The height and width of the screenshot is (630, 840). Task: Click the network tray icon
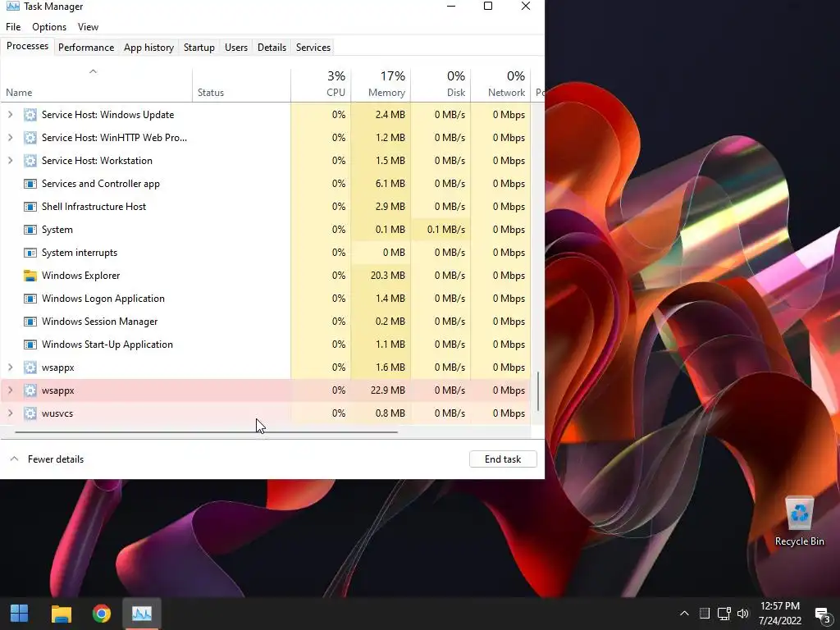[x=724, y=614]
